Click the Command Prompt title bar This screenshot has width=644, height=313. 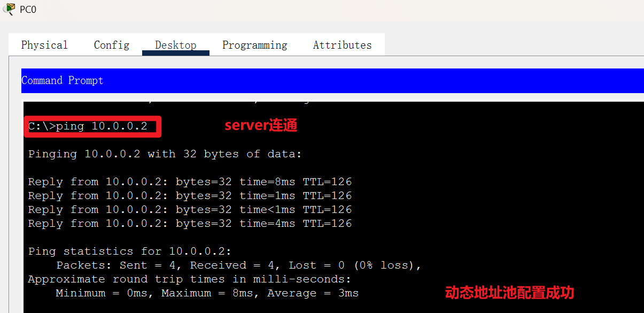(x=332, y=80)
